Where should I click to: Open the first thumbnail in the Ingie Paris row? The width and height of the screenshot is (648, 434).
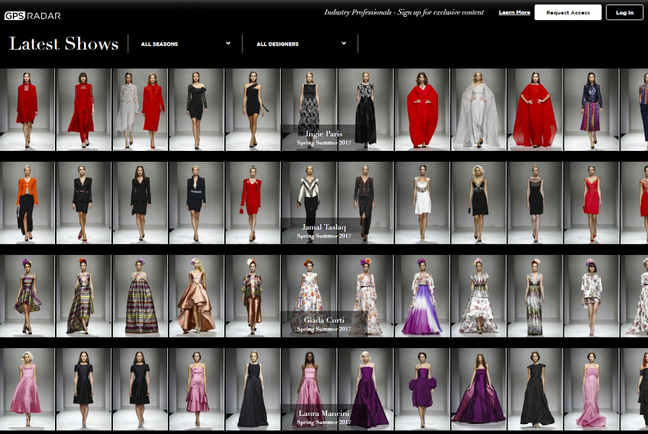coord(27,108)
